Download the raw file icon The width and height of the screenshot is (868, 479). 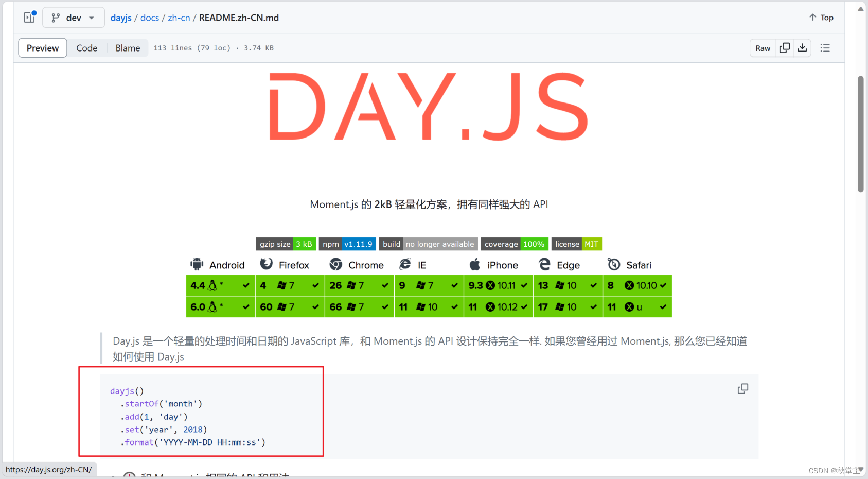802,48
